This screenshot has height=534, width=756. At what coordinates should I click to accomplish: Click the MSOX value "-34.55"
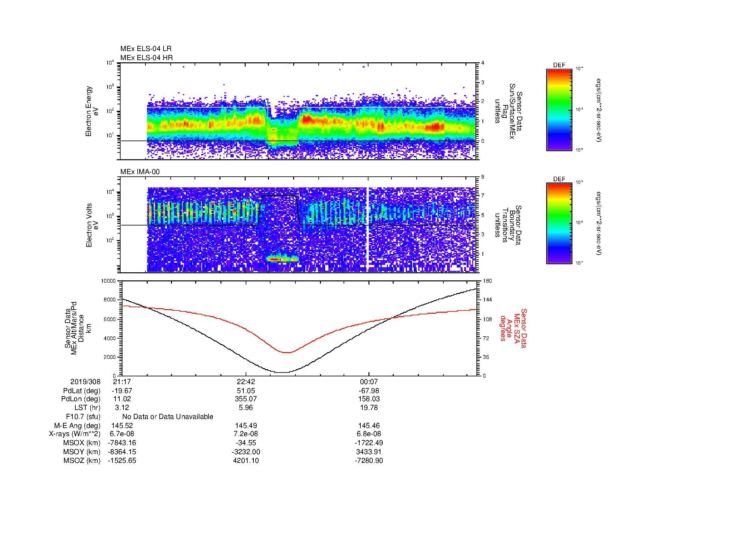point(246,443)
